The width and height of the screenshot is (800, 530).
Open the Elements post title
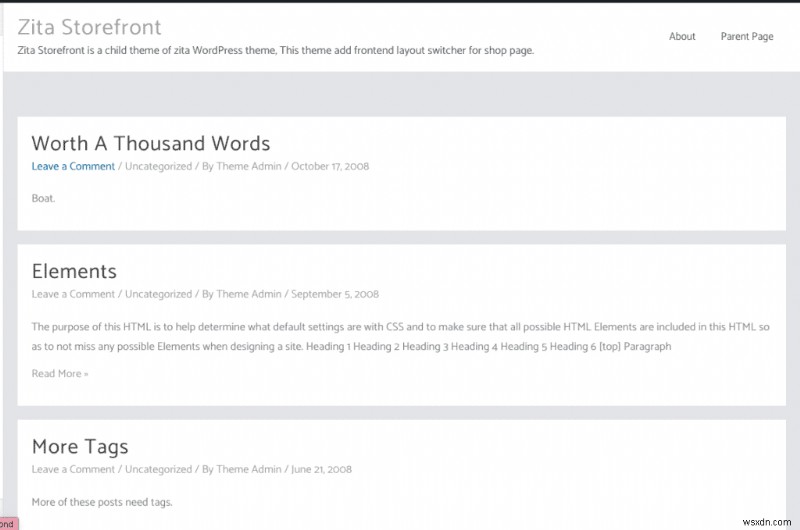[74, 271]
